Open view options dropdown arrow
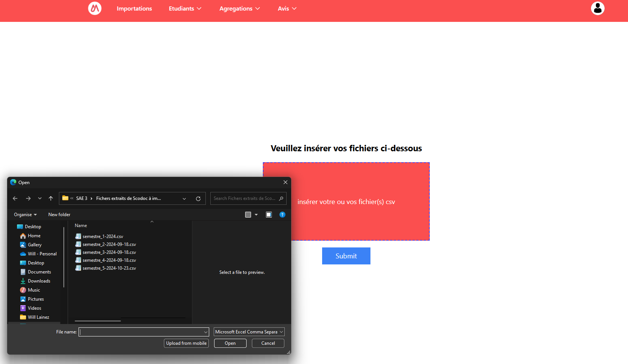The image size is (628, 364). (256, 215)
